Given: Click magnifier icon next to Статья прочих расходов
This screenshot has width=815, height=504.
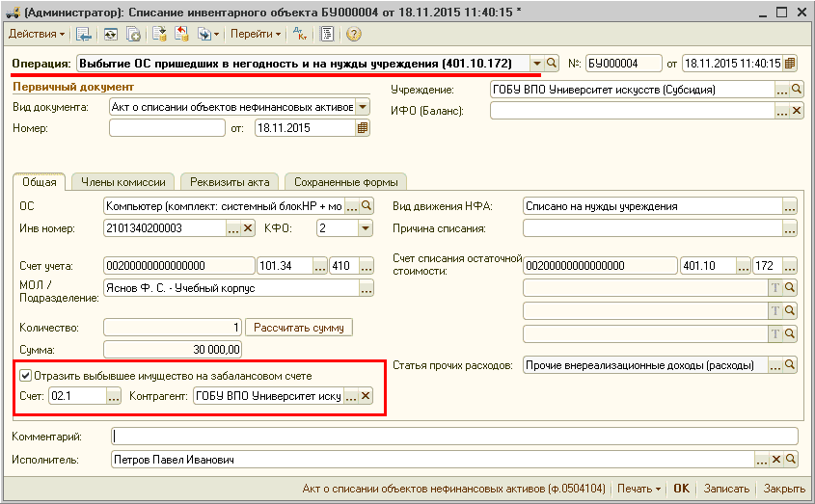Looking at the screenshot, I should point(789,365).
